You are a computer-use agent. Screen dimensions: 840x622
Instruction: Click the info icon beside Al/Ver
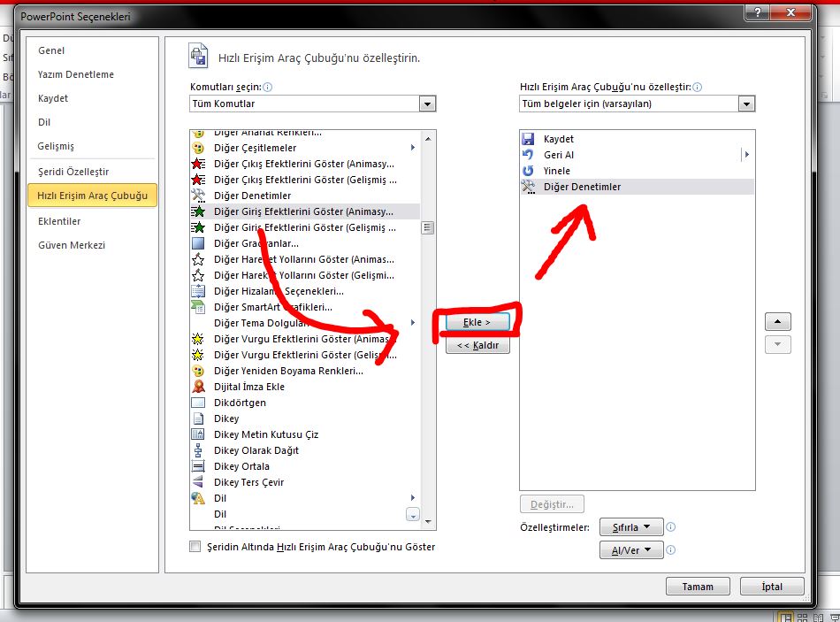(670, 549)
